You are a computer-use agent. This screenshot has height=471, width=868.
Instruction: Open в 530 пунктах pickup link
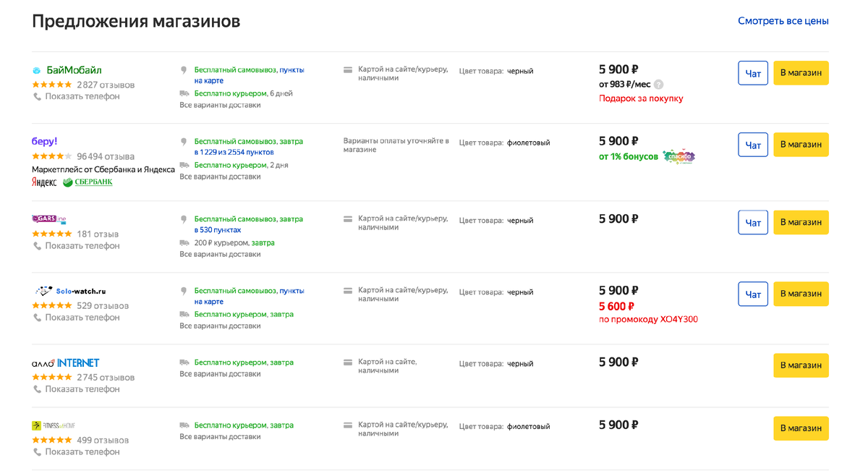[218, 230]
